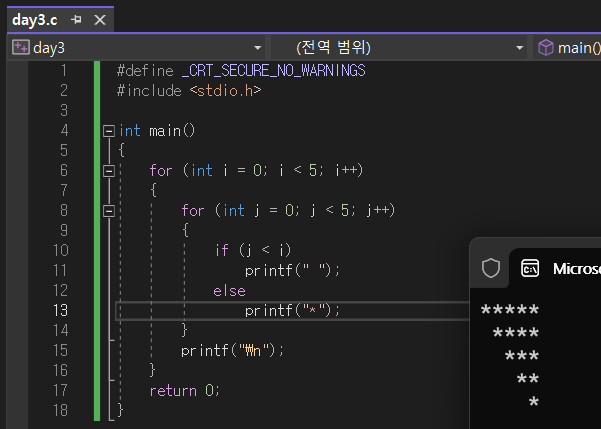Close the day3.c tab
Image resolution: width=601 pixels, height=429 pixels.
coord(100,20)
